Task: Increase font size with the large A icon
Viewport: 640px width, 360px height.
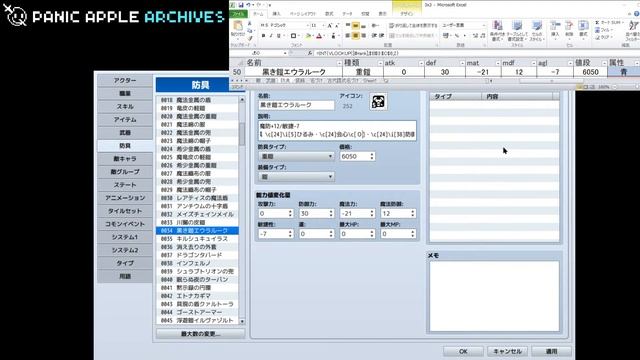Action: [330, 25]
